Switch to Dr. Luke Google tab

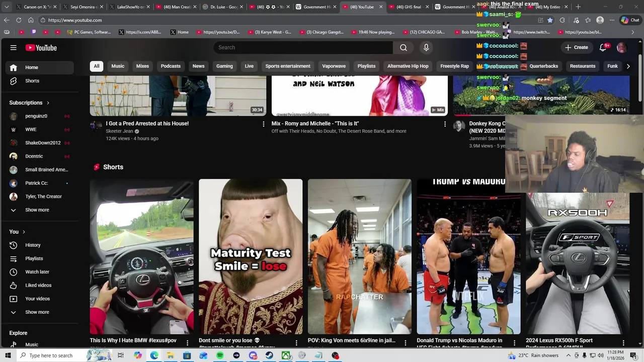point(223,7)
